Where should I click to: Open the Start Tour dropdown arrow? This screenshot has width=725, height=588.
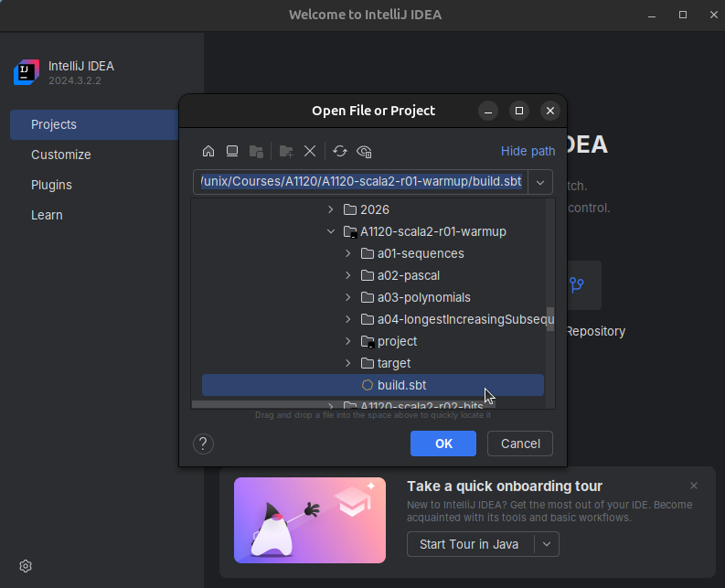click(547, 544)
